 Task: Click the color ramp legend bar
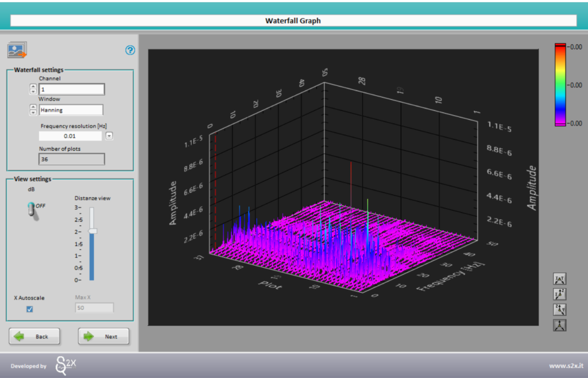tap(560, 85)
